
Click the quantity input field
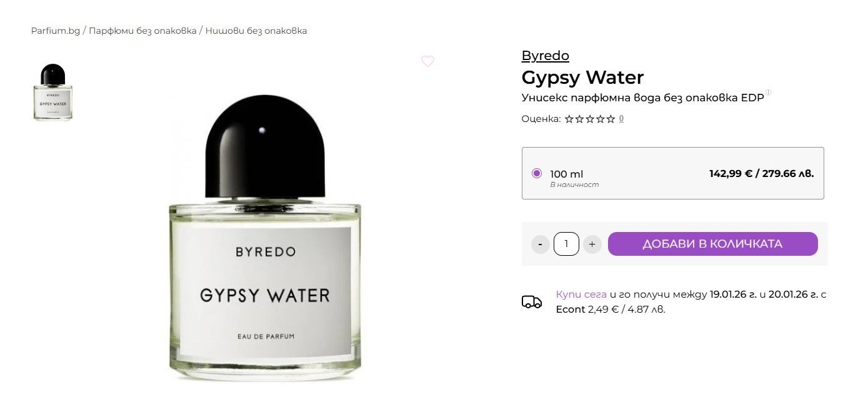pyautogui.click(x=566, y=244)
